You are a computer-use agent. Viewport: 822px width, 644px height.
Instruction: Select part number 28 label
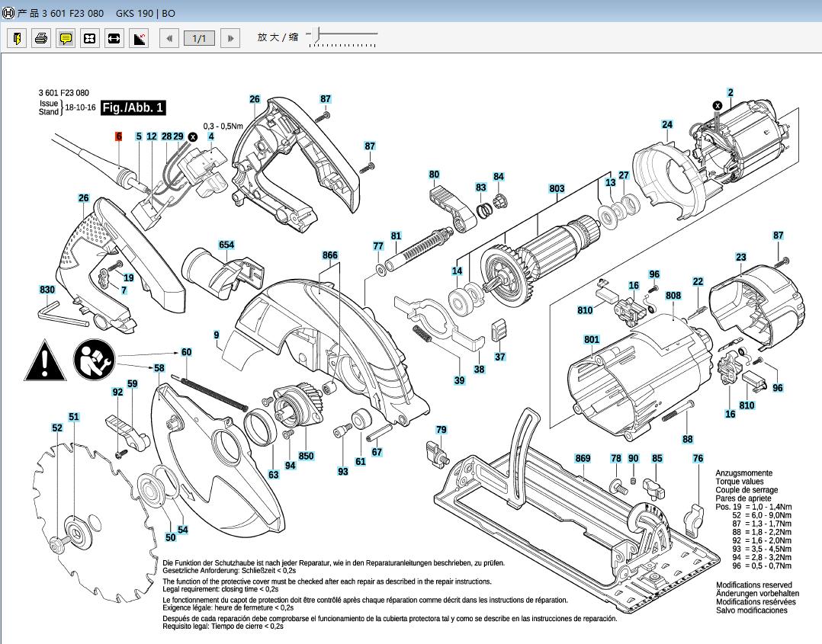pos(167,136)
